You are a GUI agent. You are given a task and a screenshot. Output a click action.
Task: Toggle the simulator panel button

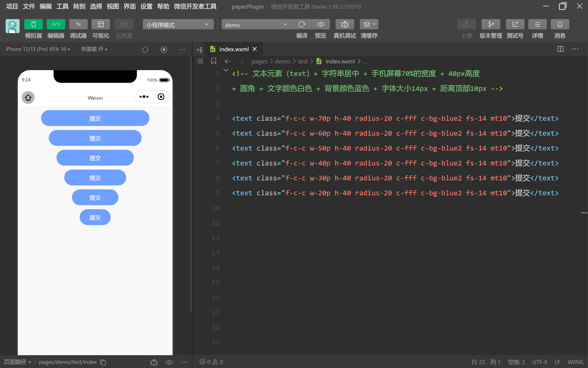[33, 24]
